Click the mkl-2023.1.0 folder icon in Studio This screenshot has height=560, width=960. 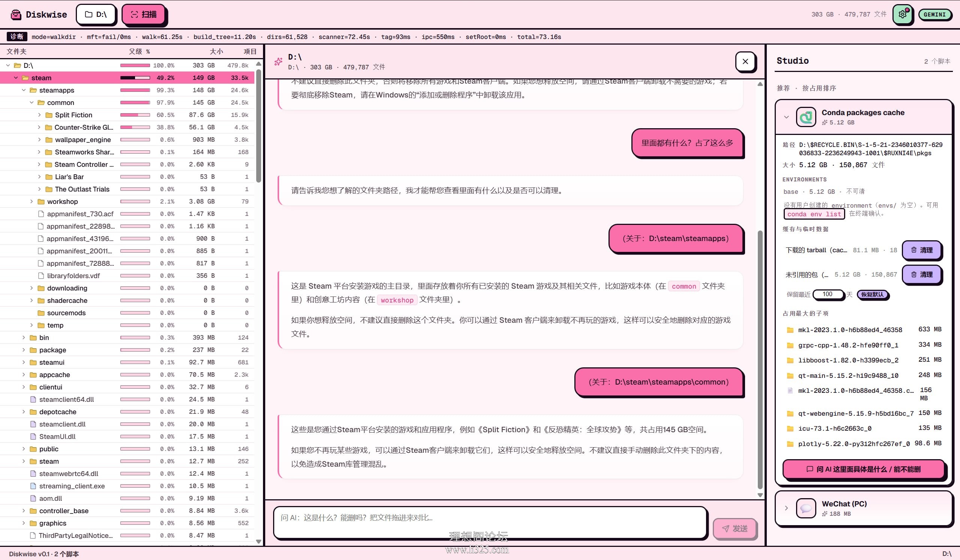coord(790,330)
